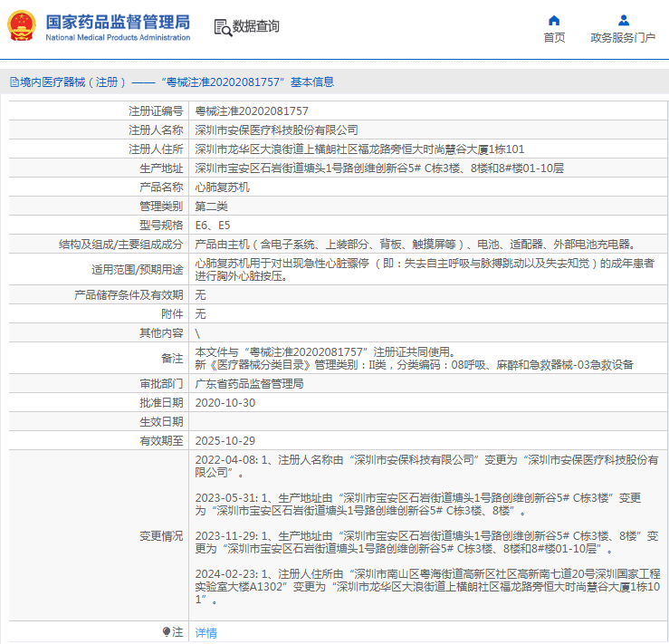
Task: Click the 境内医疗器械（注册） breadcrumb text
Action: click(x=72, y=82)
